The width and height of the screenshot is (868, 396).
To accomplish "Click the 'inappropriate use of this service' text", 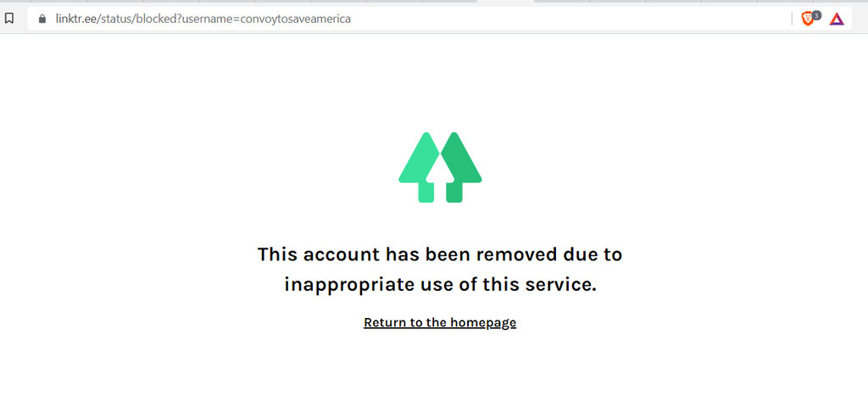I will (x=440, y=285).
